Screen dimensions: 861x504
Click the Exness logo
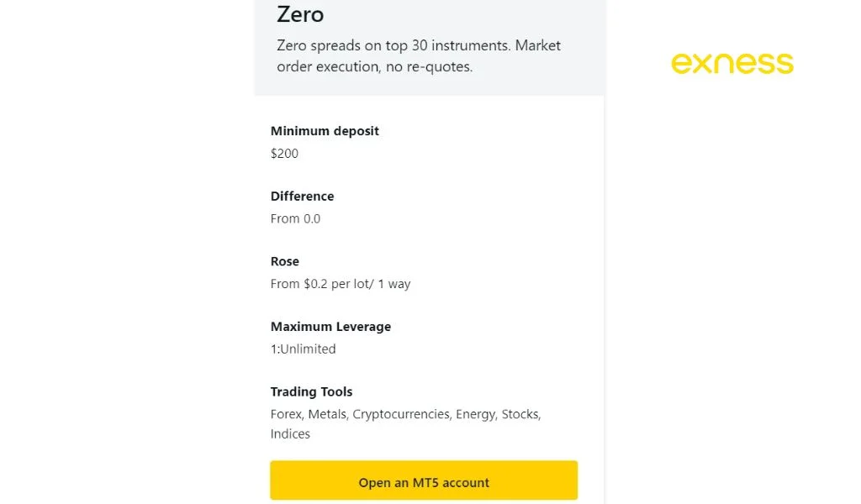click(732, 63)
